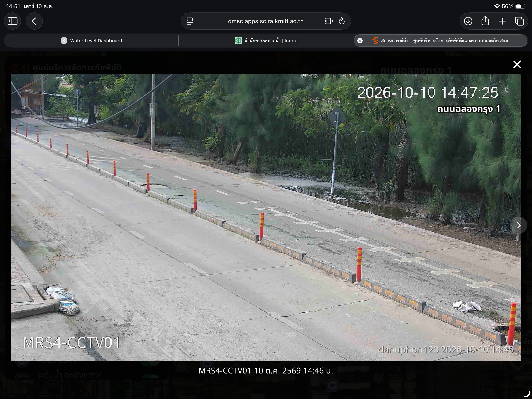Show the tab overview
This screenshot has width=532, height=399.
point(519,21)
